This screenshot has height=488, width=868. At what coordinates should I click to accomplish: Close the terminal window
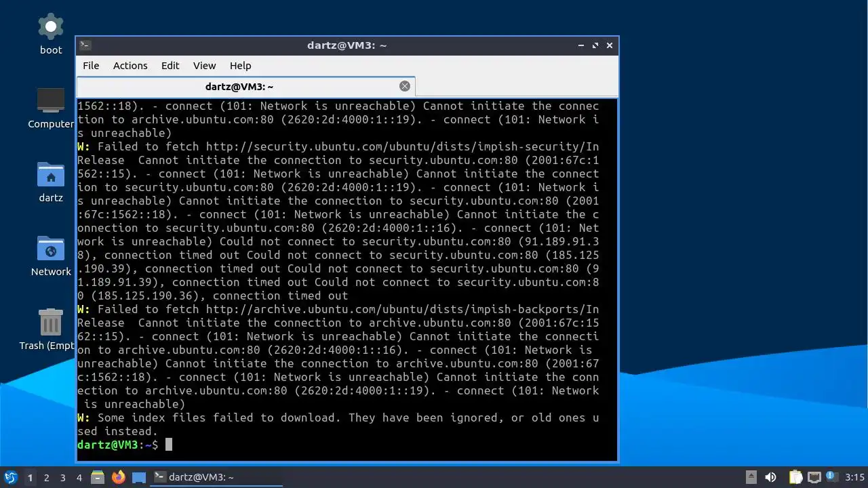(610, 45)
